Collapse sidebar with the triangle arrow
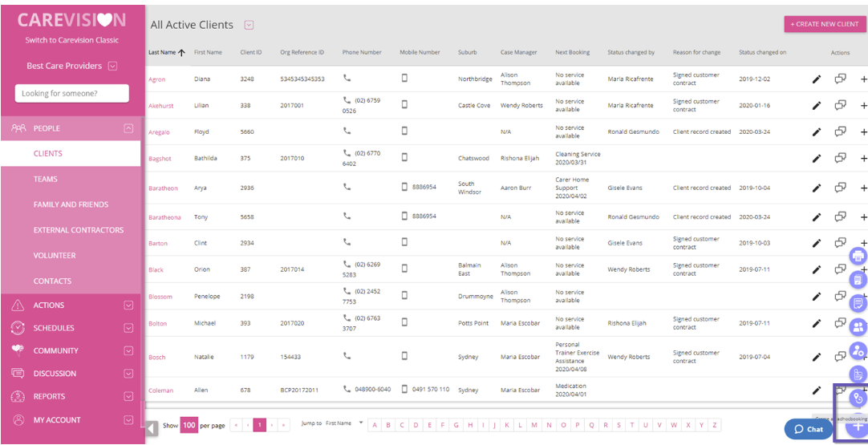 click(152, 428)
